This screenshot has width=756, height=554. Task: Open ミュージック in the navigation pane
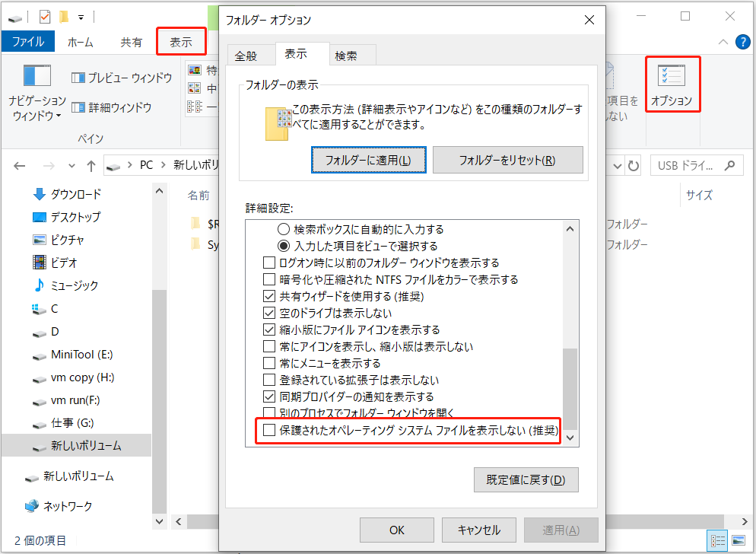point(65,285)
